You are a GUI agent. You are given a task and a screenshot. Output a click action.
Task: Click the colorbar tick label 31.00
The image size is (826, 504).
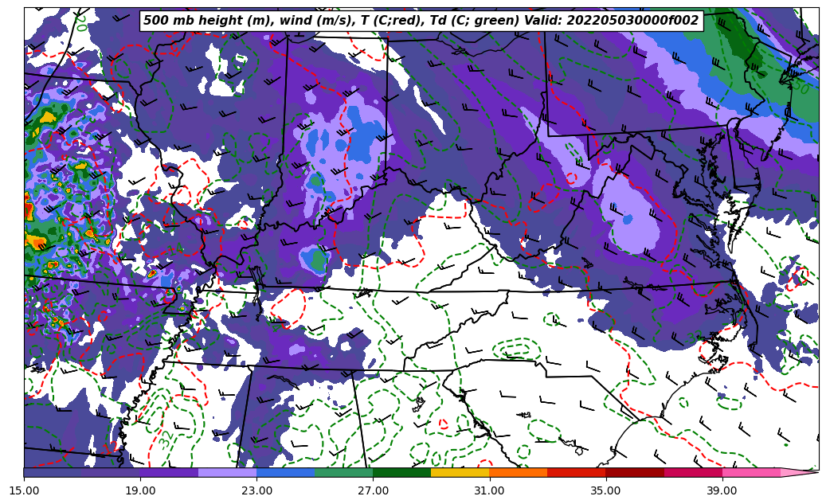[x=489, y=490]
